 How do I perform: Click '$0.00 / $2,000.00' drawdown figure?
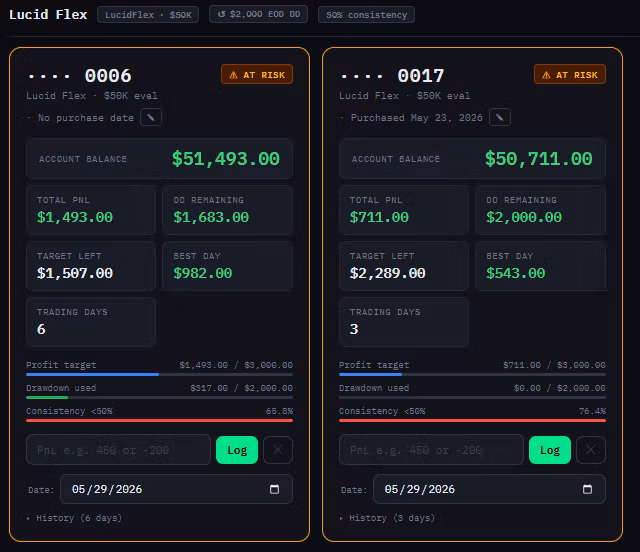(560, 388)
